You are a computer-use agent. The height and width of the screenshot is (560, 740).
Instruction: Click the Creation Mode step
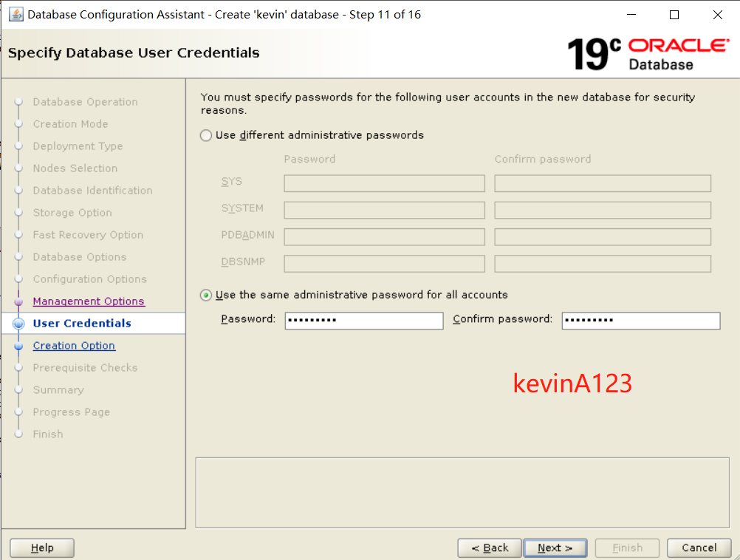coord(70,124)
